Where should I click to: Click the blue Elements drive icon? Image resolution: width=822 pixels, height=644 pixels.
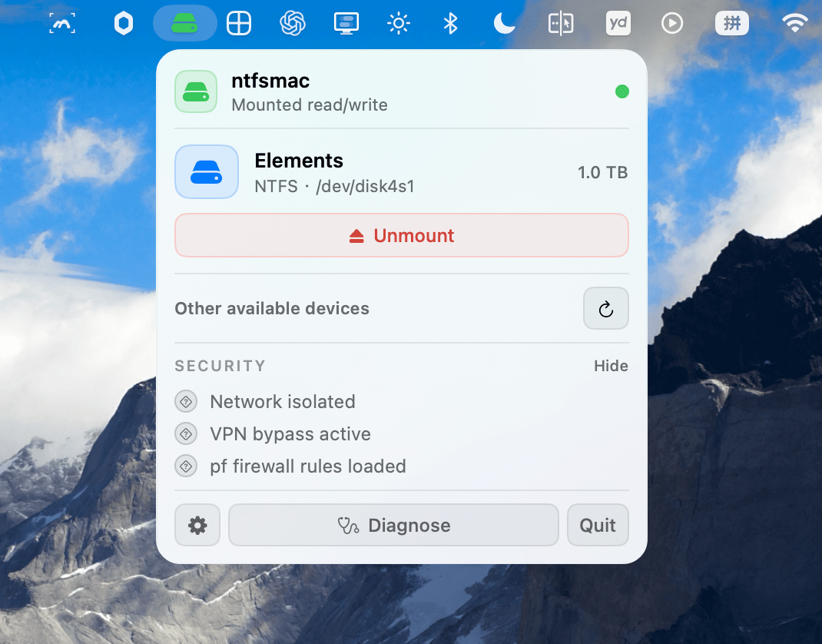tap(207, 171)
